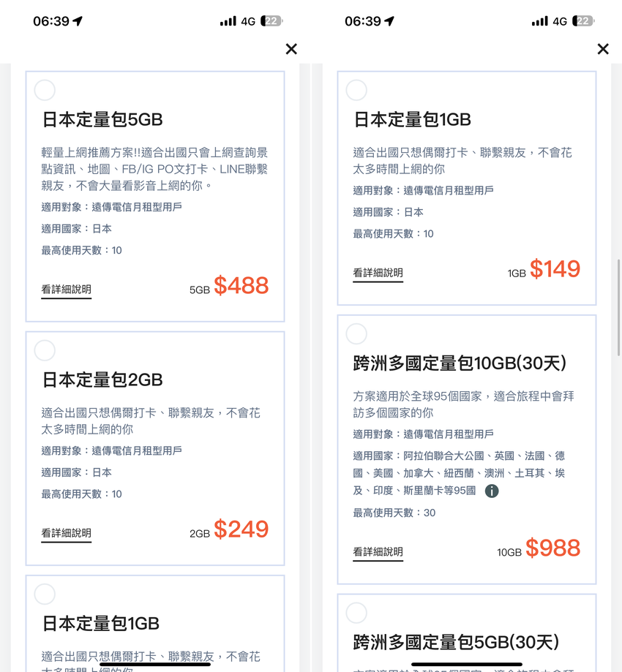Viewport: 622px width, 672px height.
Task: Tap right screen battery indicator
Action: click(583, 21)
